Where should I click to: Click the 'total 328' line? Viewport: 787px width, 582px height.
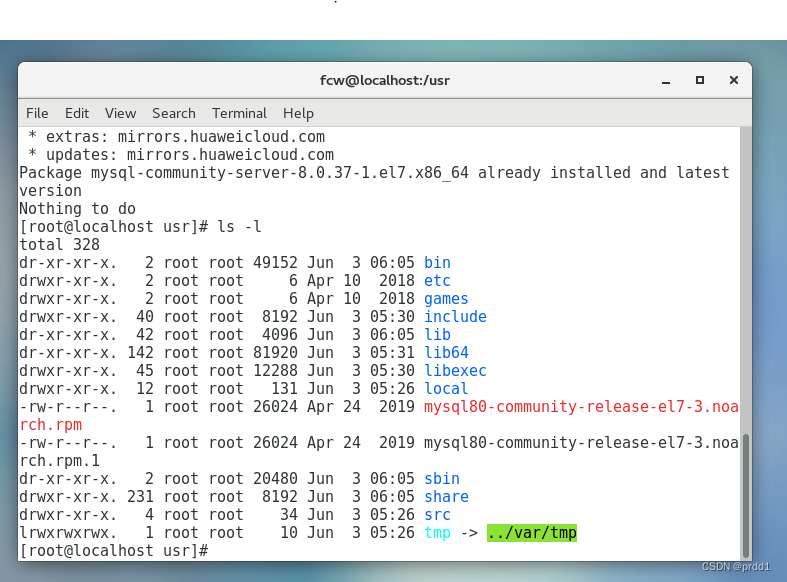(x=59, y=244)
